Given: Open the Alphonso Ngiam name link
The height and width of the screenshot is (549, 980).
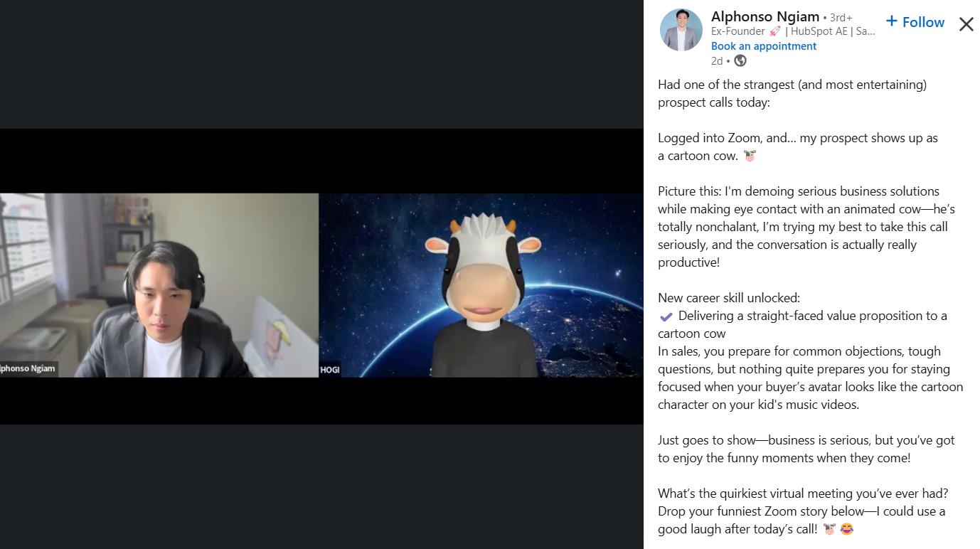Looking at the screenshot, I should (x=765, y=16).
